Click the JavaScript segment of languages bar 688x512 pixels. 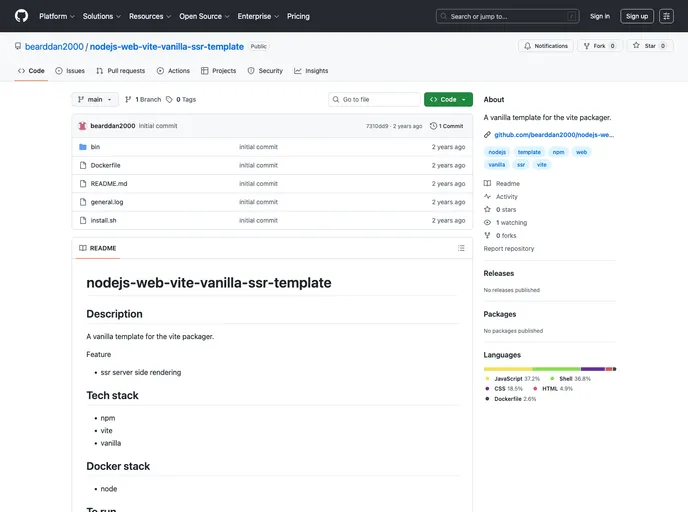[x=508, y=369]
